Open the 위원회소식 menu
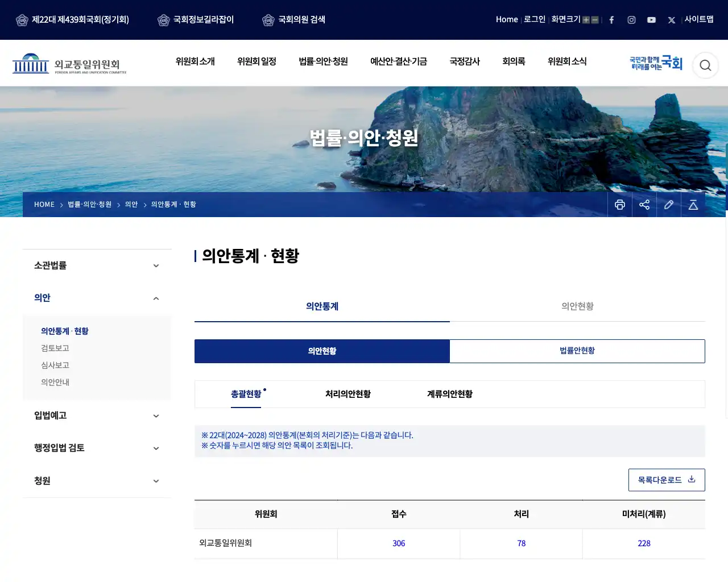 tap(567, 61)
